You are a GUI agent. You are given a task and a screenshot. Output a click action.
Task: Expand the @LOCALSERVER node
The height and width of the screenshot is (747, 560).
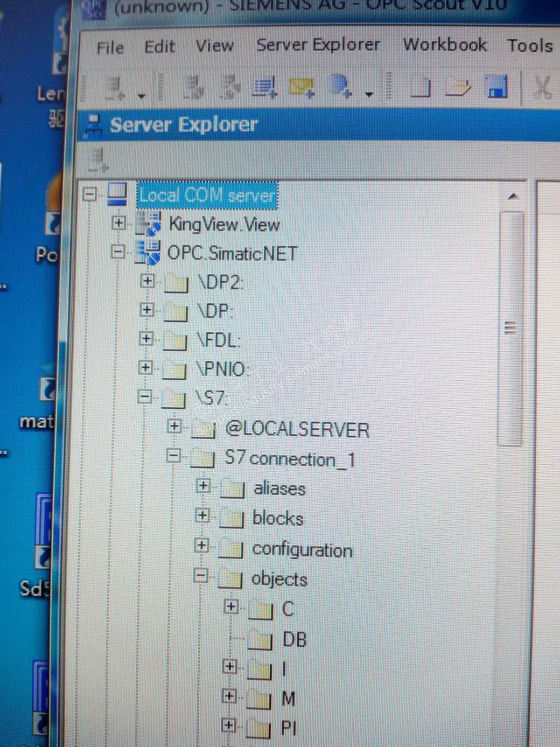click(x=175, y=426)
